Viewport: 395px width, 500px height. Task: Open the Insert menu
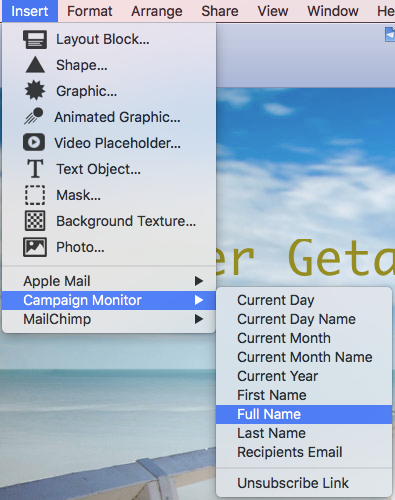pyautogui.click(x=30, y=11)
